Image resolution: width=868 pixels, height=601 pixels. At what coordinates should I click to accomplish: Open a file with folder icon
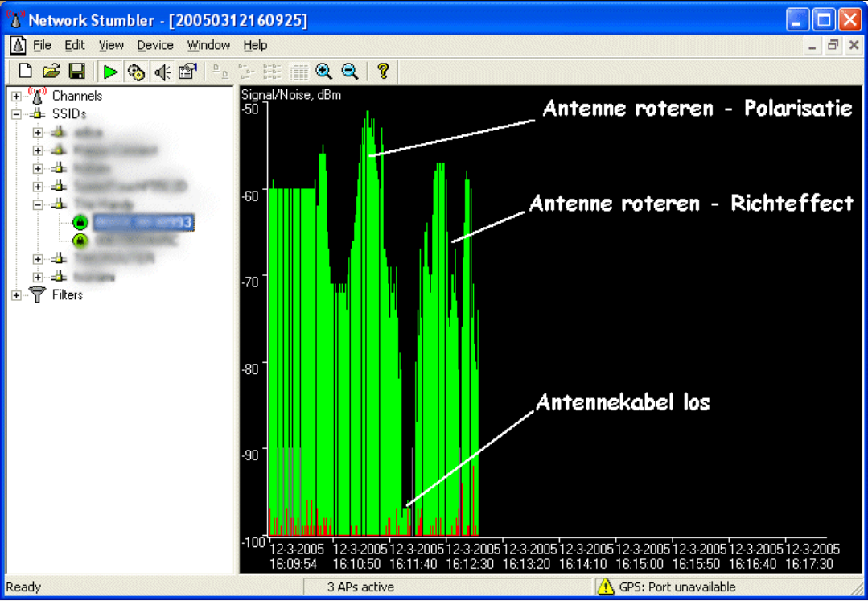(51, 72)
